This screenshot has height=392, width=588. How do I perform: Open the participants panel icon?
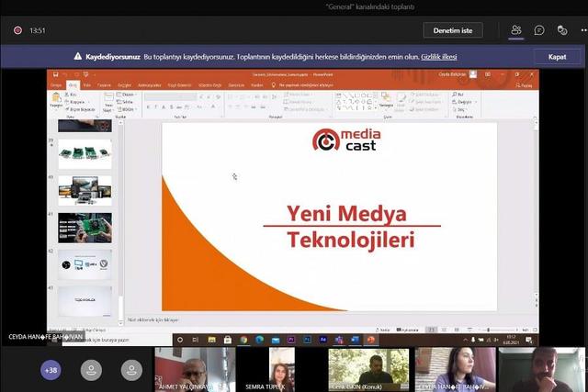point(516,30)
